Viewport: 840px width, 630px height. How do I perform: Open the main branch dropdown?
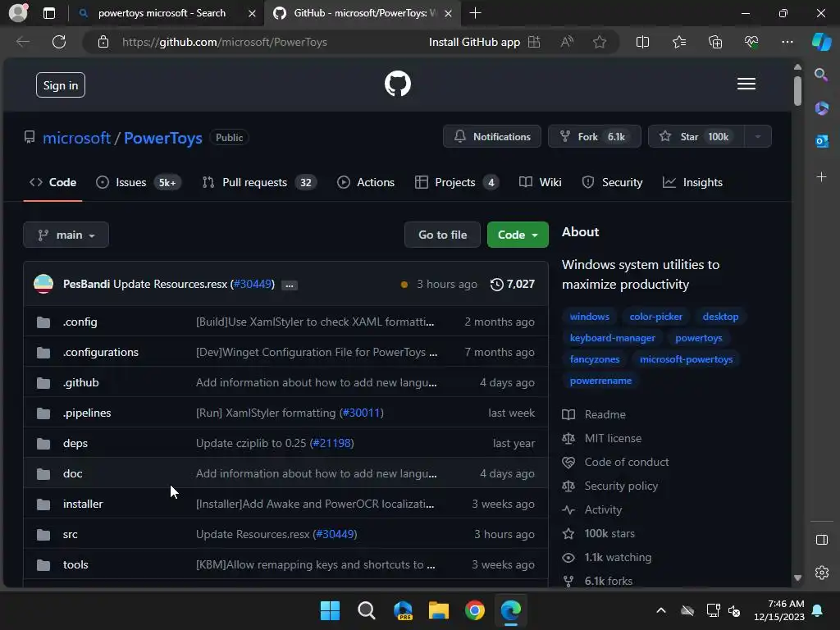point(66,235)
